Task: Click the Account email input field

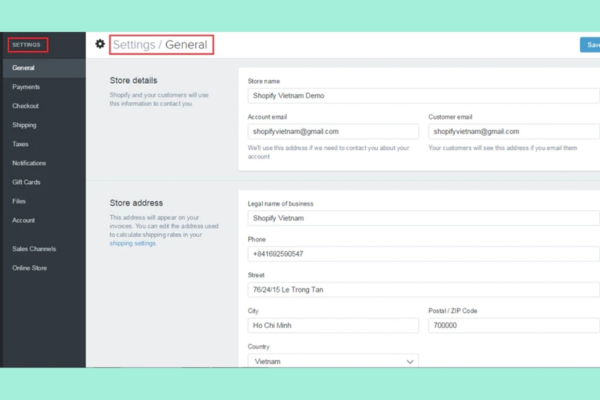Action: pyautogui.click(x=333, y=131)
